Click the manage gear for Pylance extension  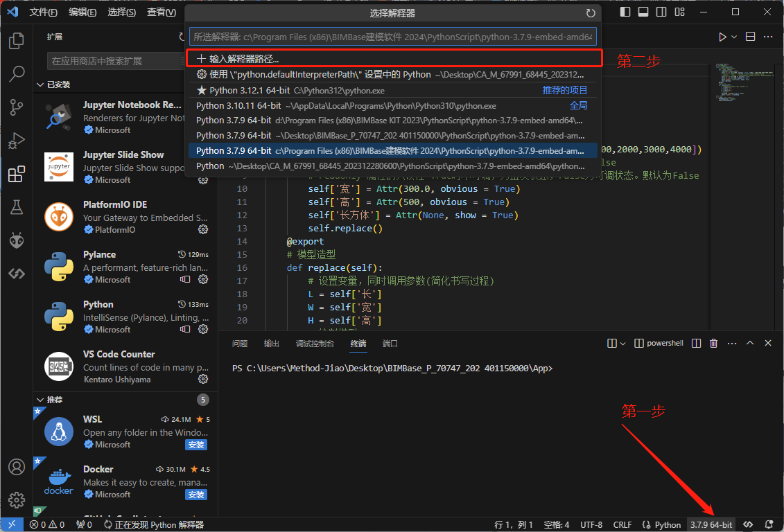[x=203, y=279]
